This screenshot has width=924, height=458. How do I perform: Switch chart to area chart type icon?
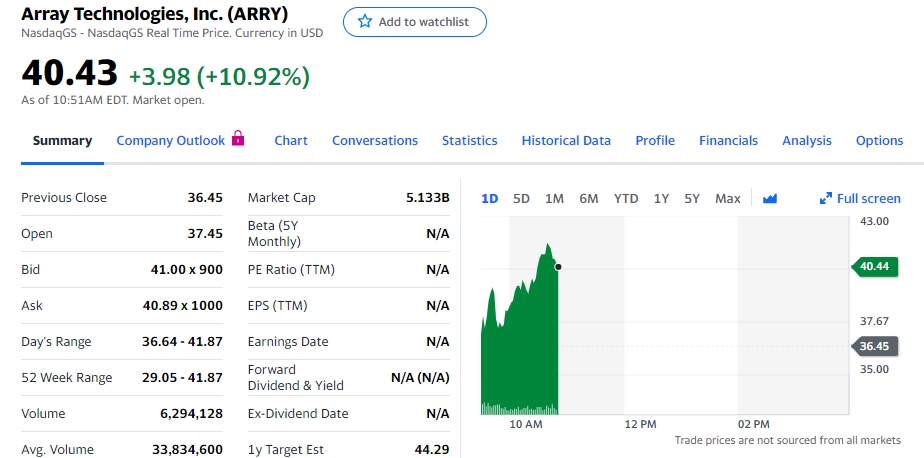[x=770, y=199]
